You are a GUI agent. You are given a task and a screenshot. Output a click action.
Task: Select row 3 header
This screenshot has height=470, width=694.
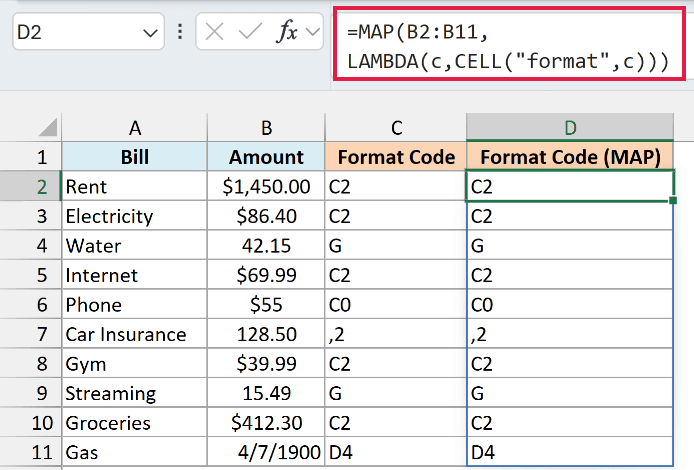point(31,216)
